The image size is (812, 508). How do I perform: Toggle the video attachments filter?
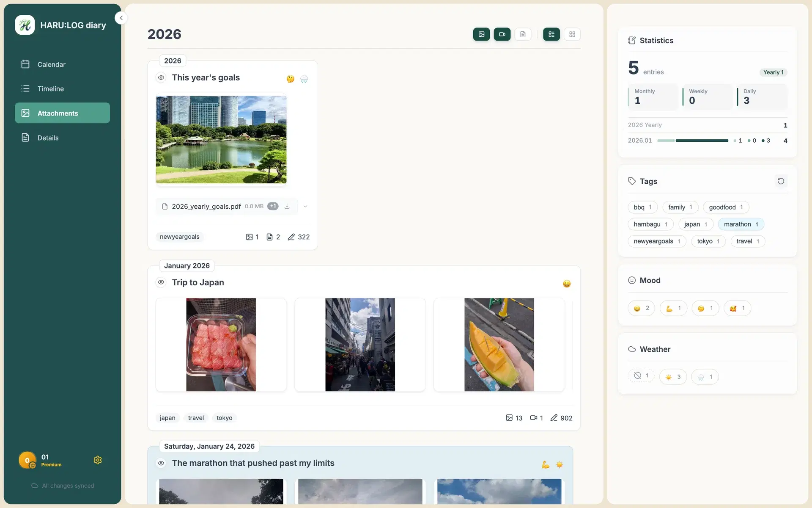click(x=502, y=34)
